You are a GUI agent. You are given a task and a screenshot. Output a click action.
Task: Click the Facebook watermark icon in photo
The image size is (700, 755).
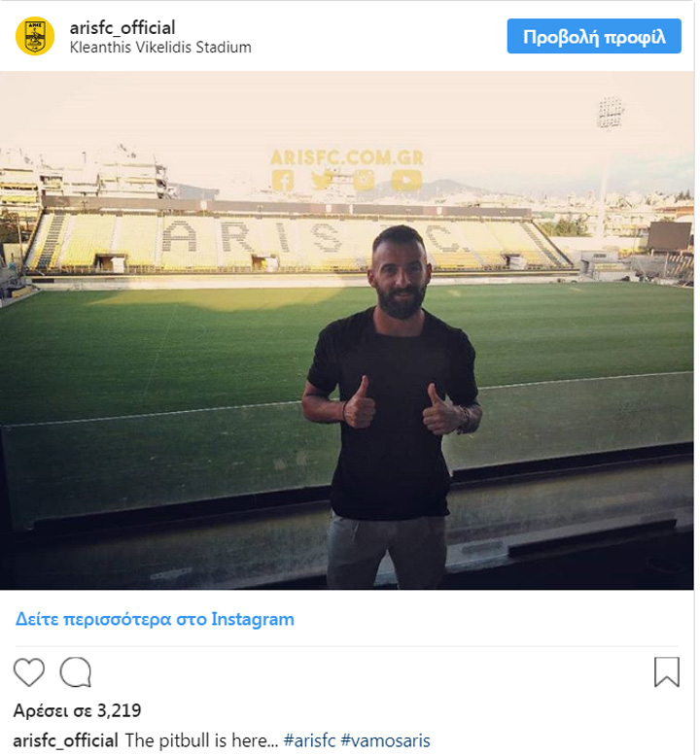283,180
